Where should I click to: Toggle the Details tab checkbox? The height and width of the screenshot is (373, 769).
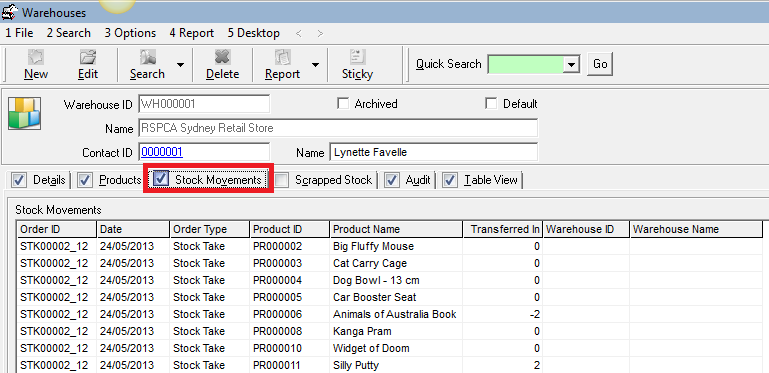(x=19, y=180)
